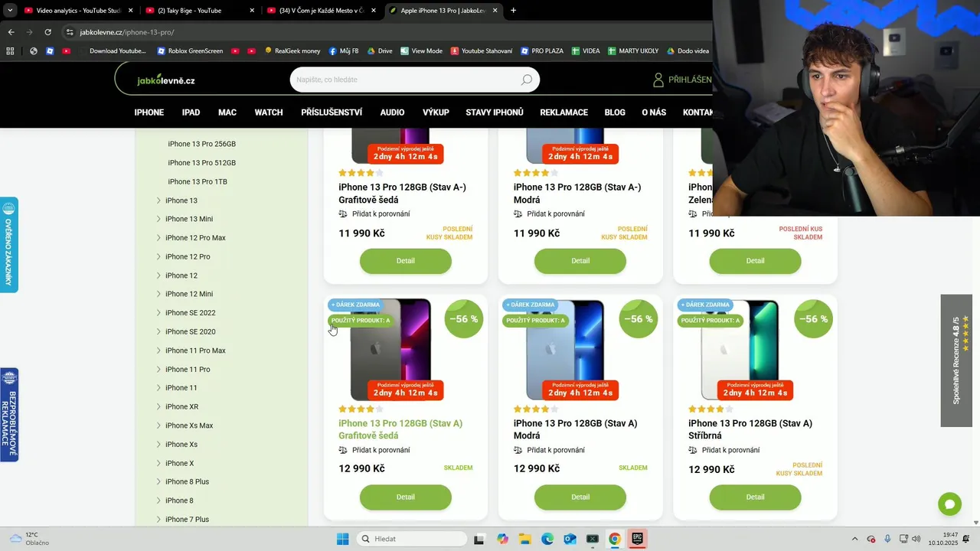The width and height of the screenshot is (980, 551).
Task: Click the volume icon in the system tray
Action: (916, 539)
